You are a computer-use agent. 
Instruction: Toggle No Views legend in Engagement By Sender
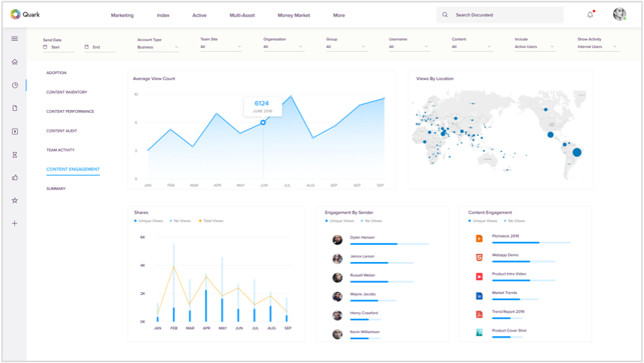pyautogui.click(x=371, y=221)
